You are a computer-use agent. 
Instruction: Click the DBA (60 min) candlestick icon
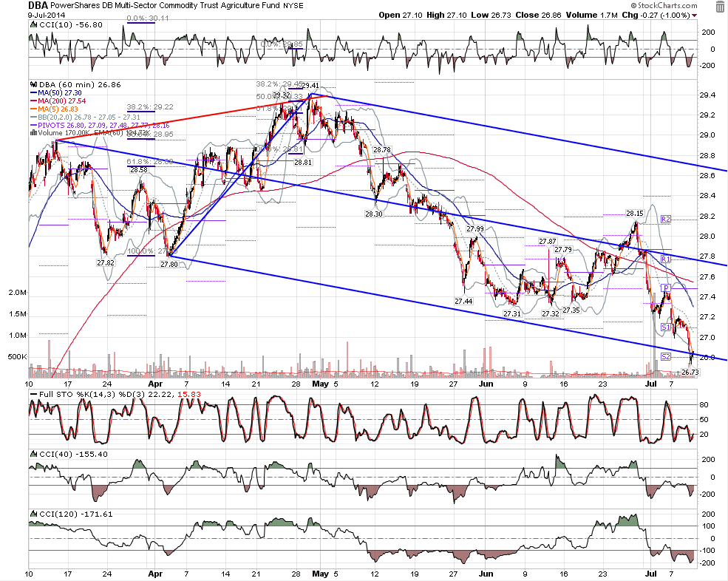coord(33,84)
